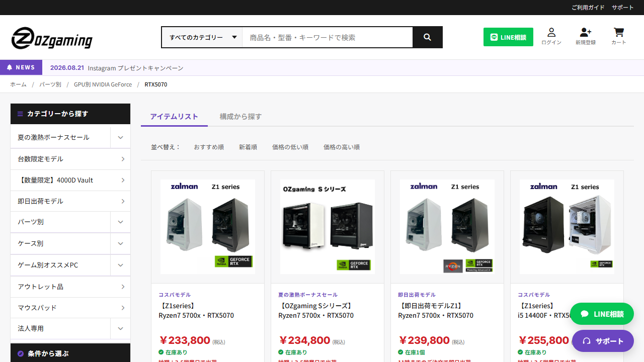This screenshot has height=362, width=644.
Task: Sort by おすすめ順
Action: [209, 147]
